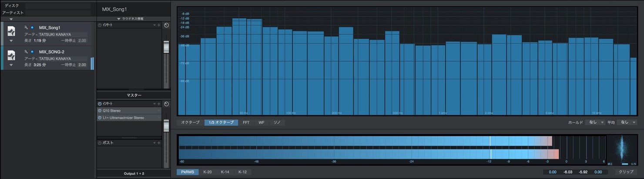Image resolution: width=644 pixels, height=179 pixels.
Task: Expand metadata fields below アーティスト
Action: 11,19
